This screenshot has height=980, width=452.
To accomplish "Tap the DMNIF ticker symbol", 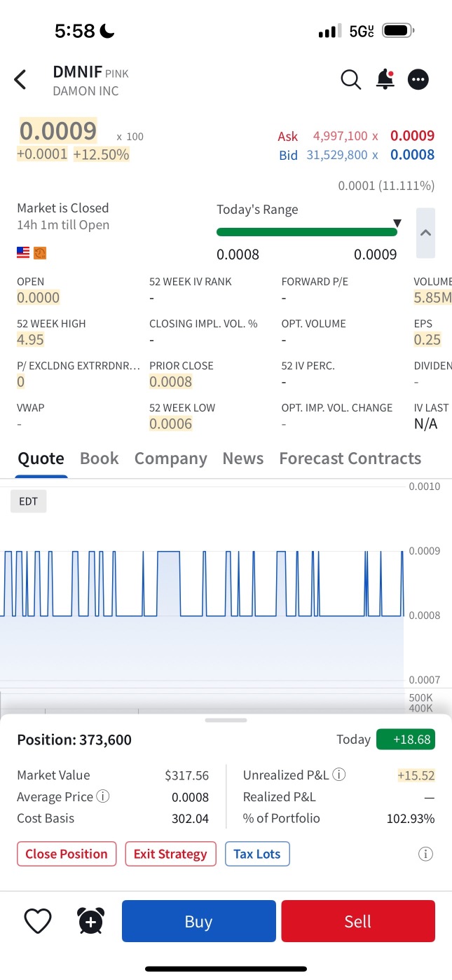I will coord(77,72).
